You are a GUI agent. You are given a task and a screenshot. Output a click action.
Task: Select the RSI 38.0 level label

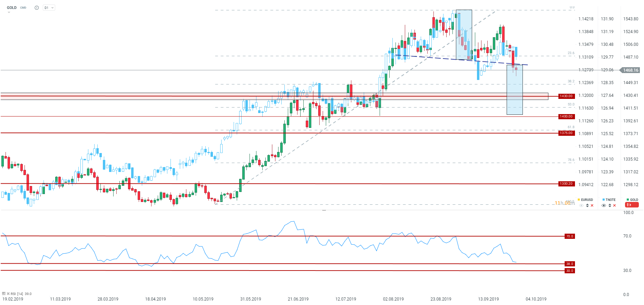[x=569, y=264]
